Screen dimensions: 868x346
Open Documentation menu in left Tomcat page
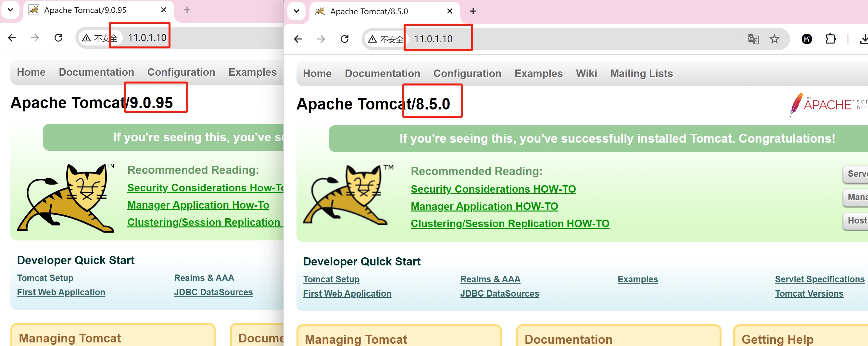click(x=96, y=72)
